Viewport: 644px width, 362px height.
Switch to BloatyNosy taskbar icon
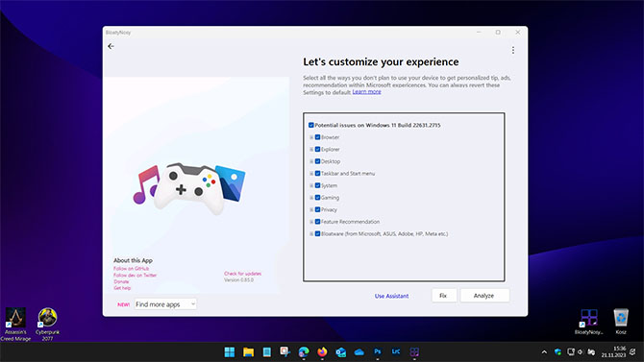(414, 351)
